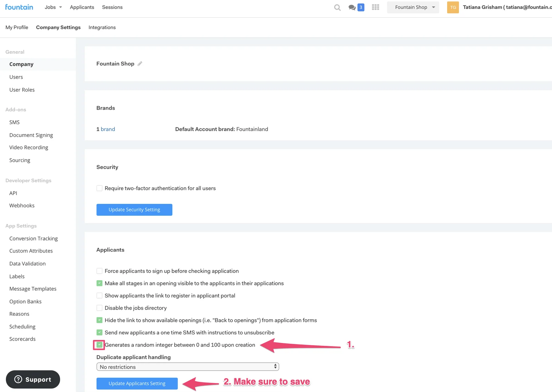Open the search magnifier icon

337,7
